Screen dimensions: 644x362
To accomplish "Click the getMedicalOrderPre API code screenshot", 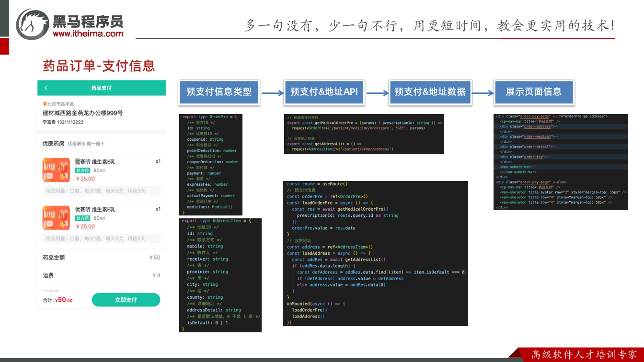I will tap(364, 134).
